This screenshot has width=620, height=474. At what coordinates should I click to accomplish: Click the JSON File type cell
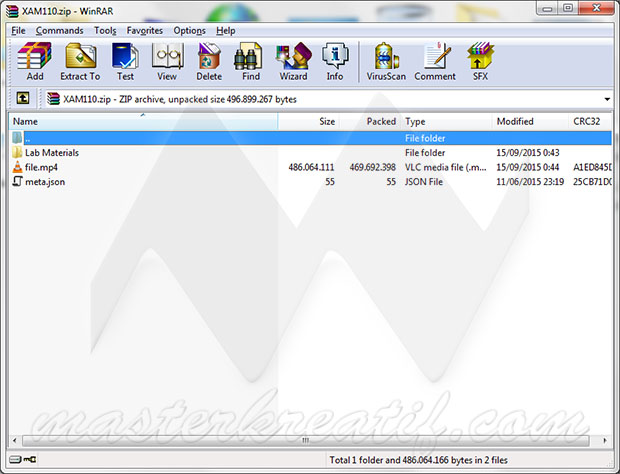424,182
